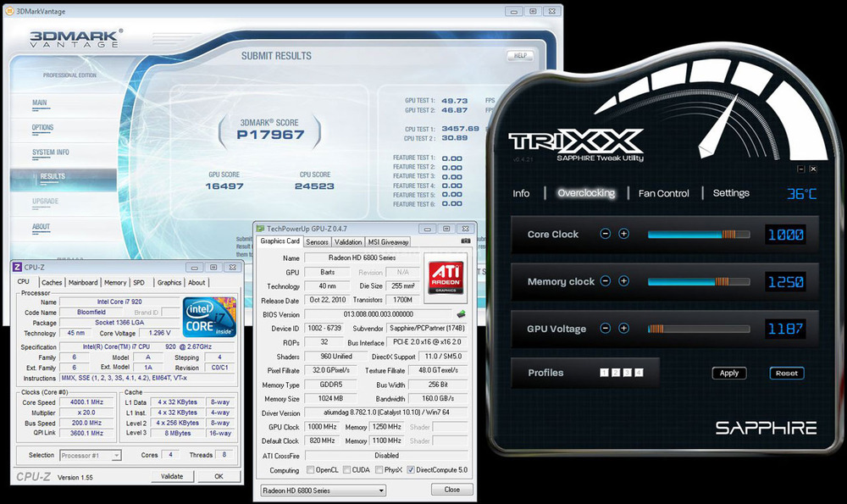Go to Main in 3DMark Vantage sidebar
The height and width of the screenshot is (504, 847).
point(40,102)
